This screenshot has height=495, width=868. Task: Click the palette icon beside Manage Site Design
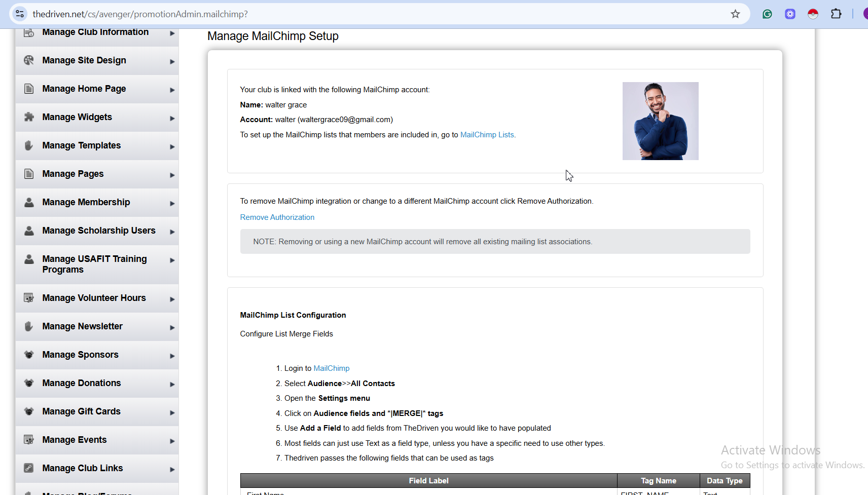(29, 60)
